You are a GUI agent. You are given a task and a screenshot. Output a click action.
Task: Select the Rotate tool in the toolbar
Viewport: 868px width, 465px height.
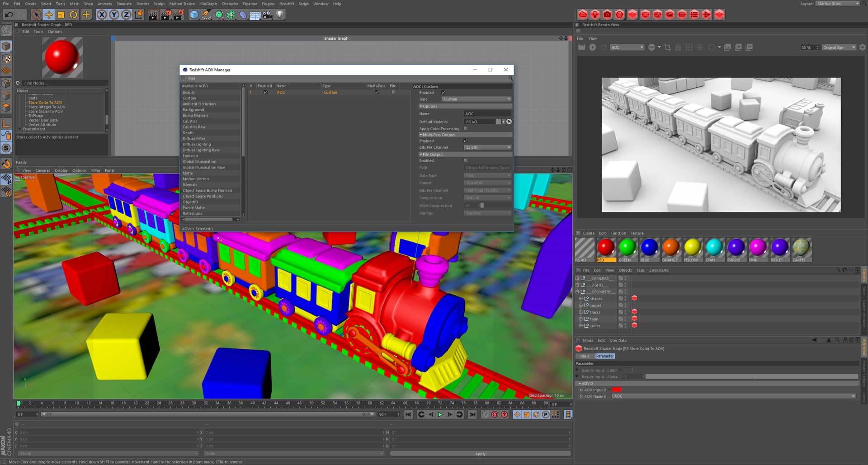click(x=74, y=14)
